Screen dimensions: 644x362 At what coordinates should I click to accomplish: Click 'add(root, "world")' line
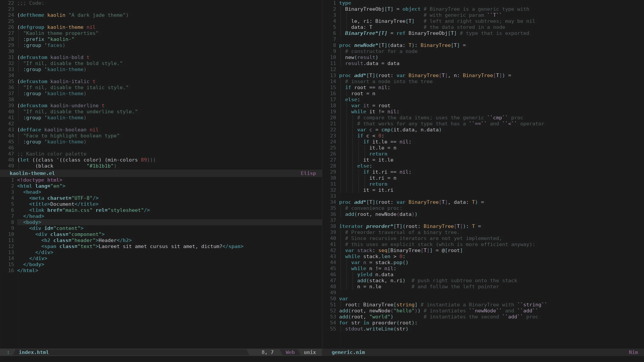click(x=366, y=317)
